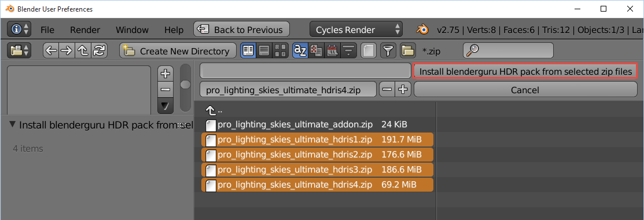Select pro_lighting_skies_ultimate_hdris1.zip
Viewport: 644px width, 220px height.
coord(318,140)
